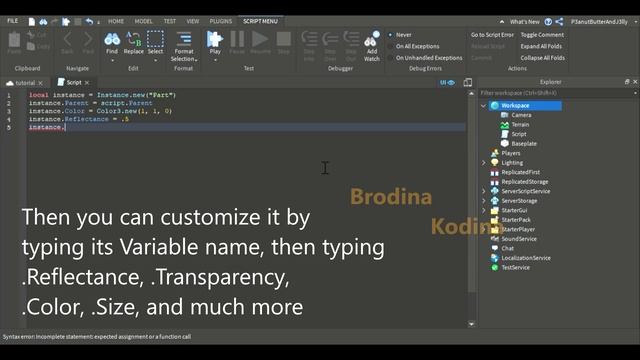Click Expand All Folds
This screenshot has width=640, height=360.
point(541,47)
